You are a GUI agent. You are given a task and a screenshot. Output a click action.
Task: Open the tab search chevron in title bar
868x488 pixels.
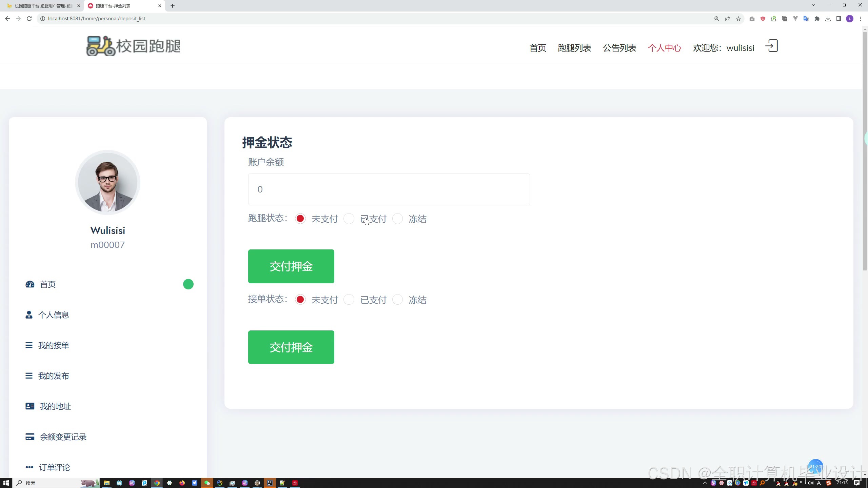pyautogui.click(x=813, y=5)
